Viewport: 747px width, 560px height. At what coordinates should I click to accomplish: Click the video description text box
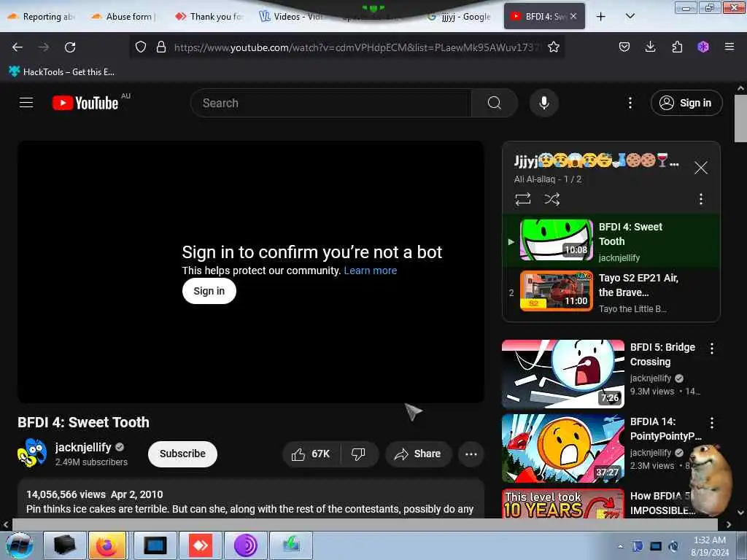click(251, 499)
